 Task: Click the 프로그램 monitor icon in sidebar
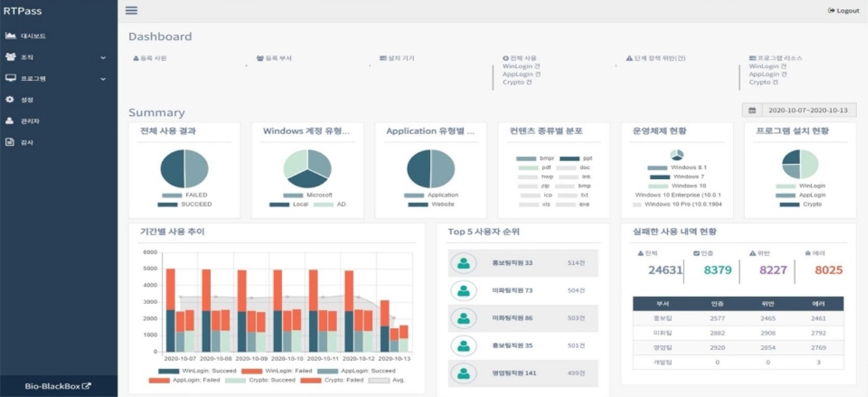[x=10, y=78]
